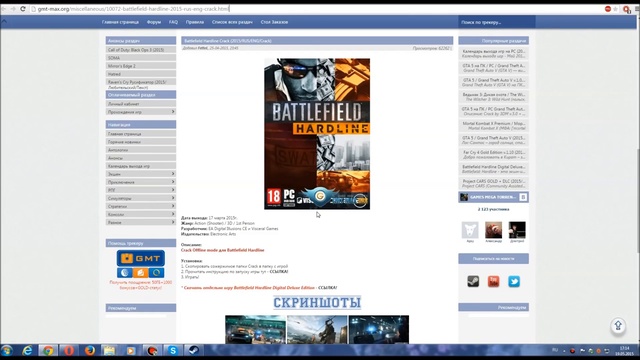
Task: Open Форум in top navigation
Action: click(154, 22)
